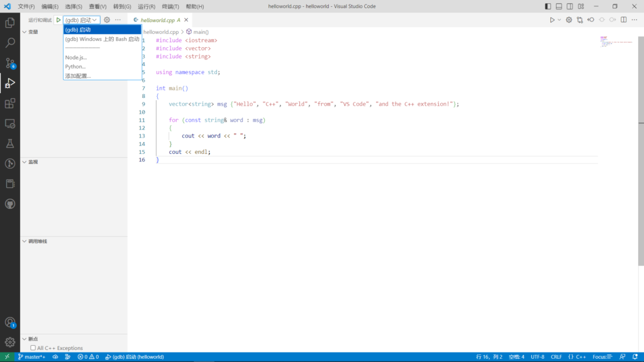Close the helloworld.cpp editor tab
This screenshot has height=362, width=644.
pos(186,20)
